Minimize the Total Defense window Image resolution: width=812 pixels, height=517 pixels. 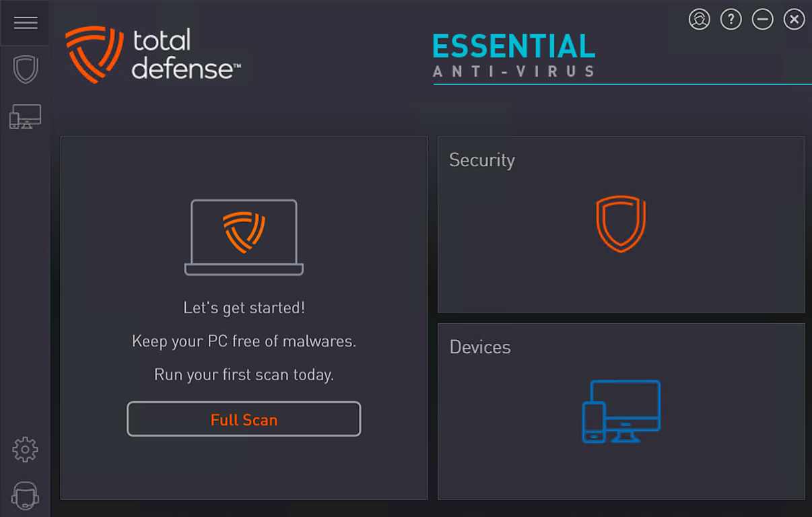pyautogui.click(x=762, y=19)
